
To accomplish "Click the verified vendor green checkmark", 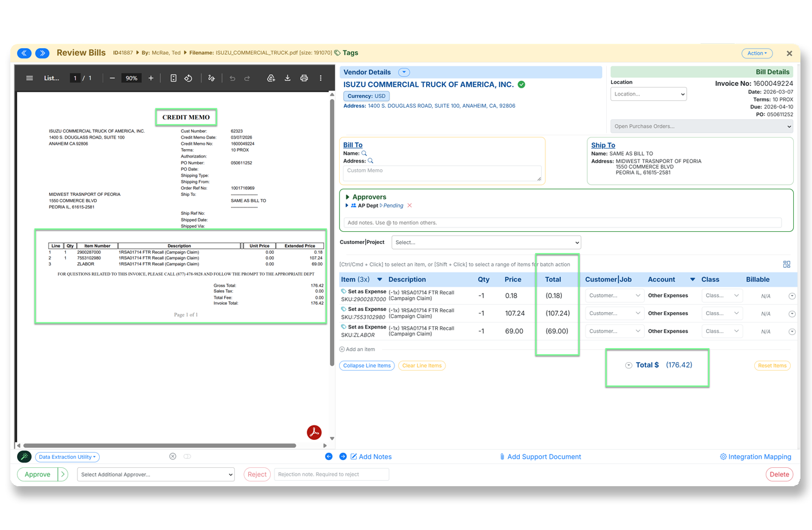I will click(522, 85).
